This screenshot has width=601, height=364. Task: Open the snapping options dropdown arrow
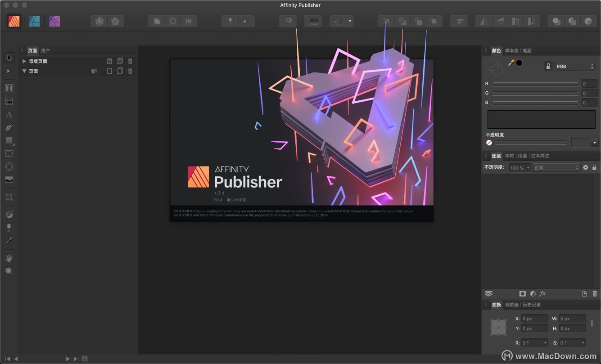tap(350, 21)
